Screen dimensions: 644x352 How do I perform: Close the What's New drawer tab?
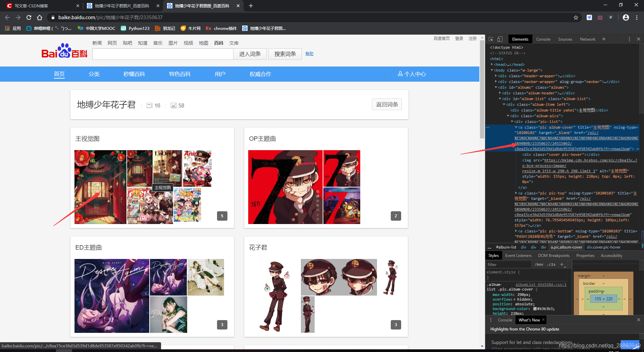click(x=543, y=320)
